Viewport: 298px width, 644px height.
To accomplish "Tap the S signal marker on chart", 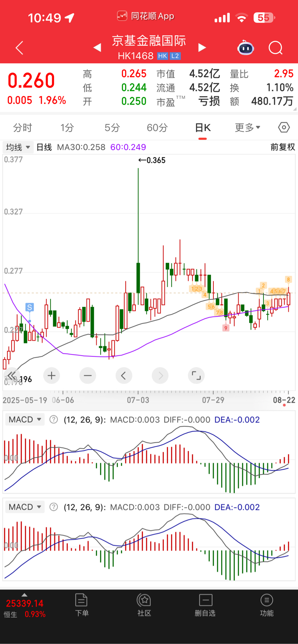I will click(x=29, y=307).
